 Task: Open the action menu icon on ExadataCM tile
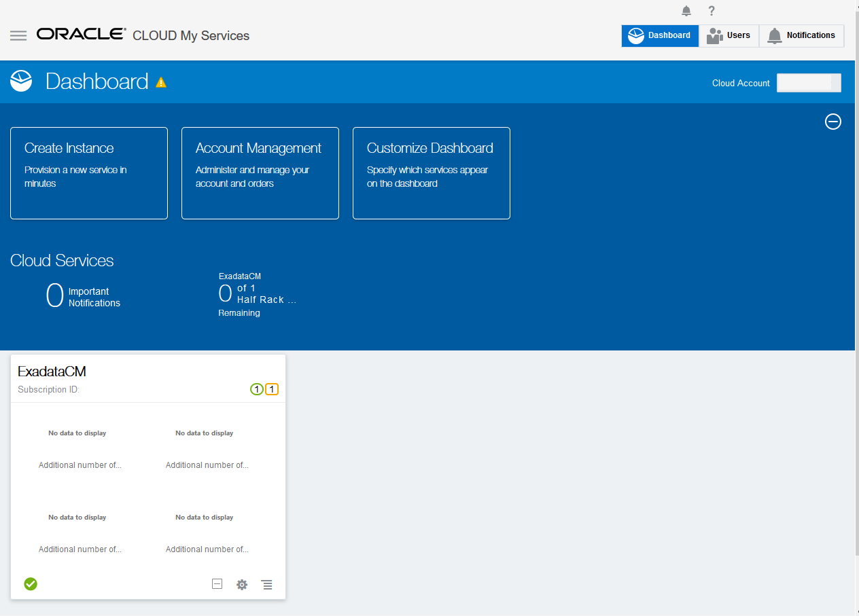(266, 584)
